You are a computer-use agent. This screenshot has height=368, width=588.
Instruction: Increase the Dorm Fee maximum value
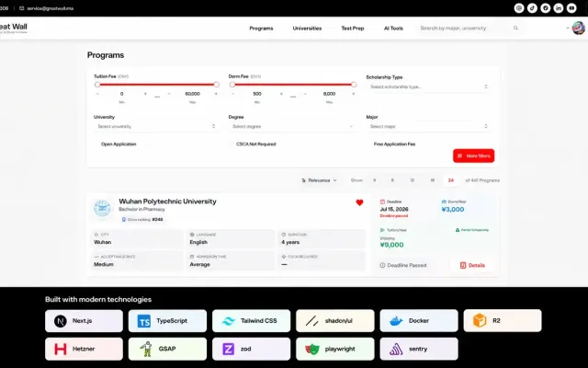[353, 94]
